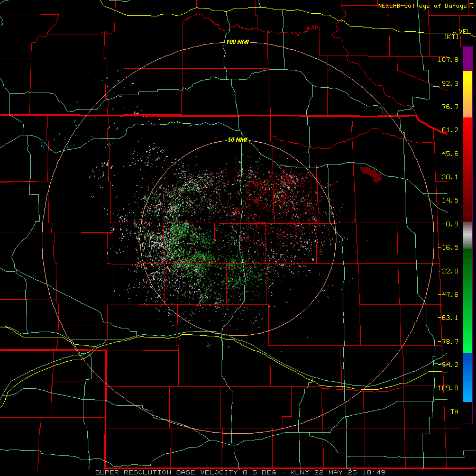Click the [KT] units label

click(452, 36)
